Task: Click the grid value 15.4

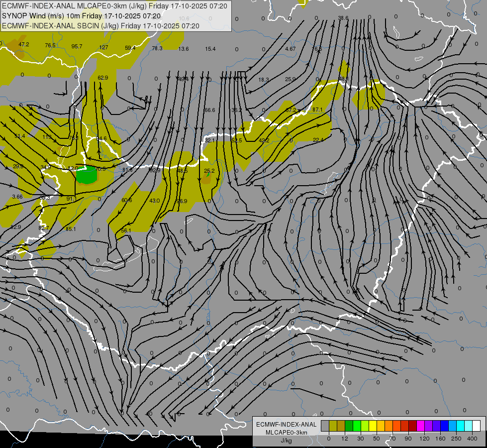Action: [210, 49]
